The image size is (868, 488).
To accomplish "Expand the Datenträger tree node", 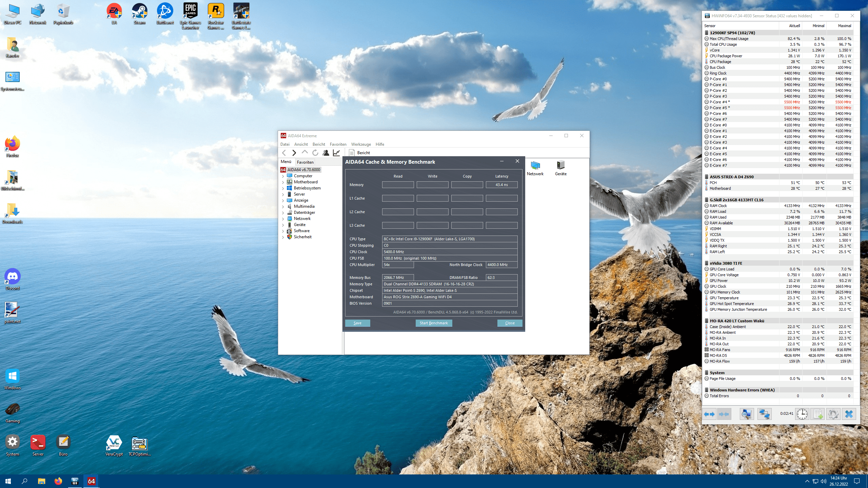I will [x=283, y=213].
